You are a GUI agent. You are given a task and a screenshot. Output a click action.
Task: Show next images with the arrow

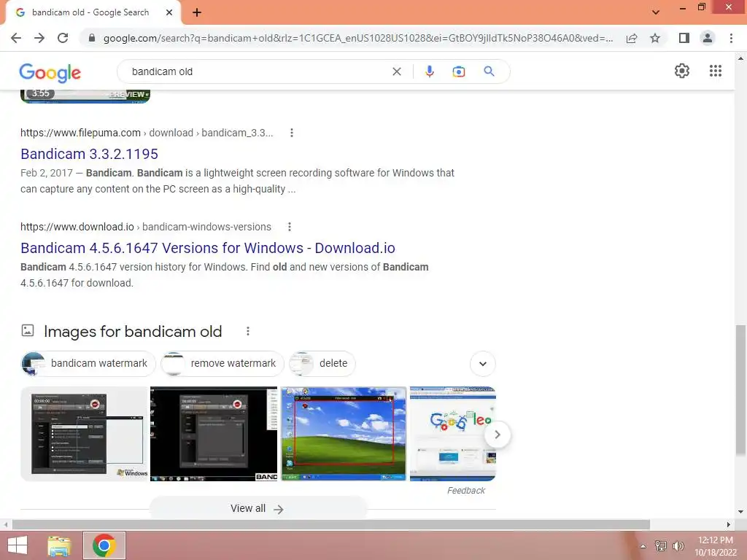(498, 435)
